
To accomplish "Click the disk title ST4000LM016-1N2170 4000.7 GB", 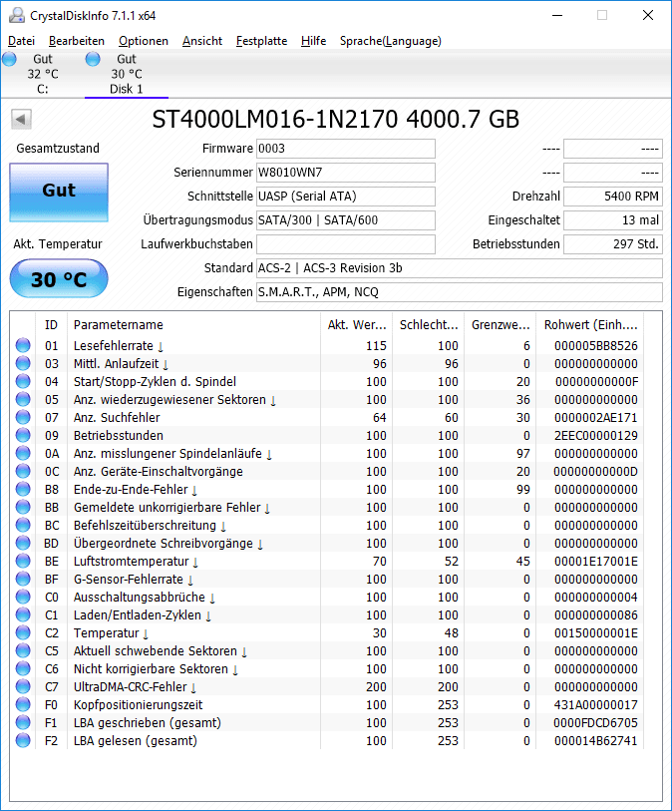I will pos(335,120).
